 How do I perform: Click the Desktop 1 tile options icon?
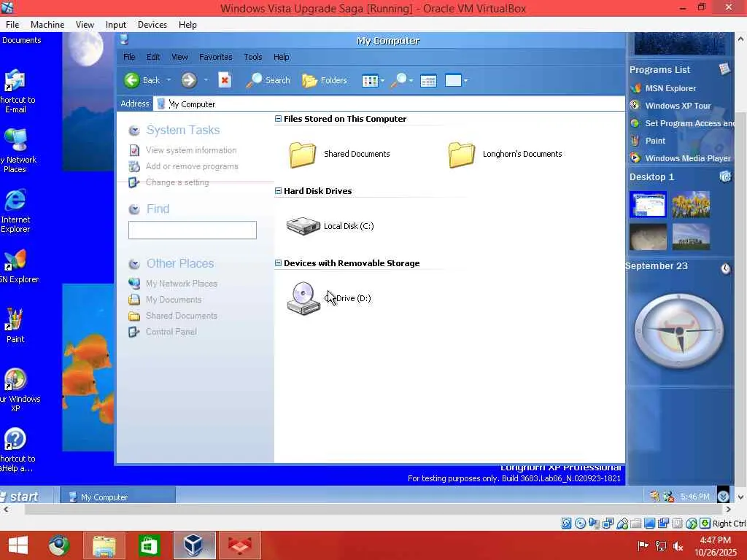pos(725,176)
